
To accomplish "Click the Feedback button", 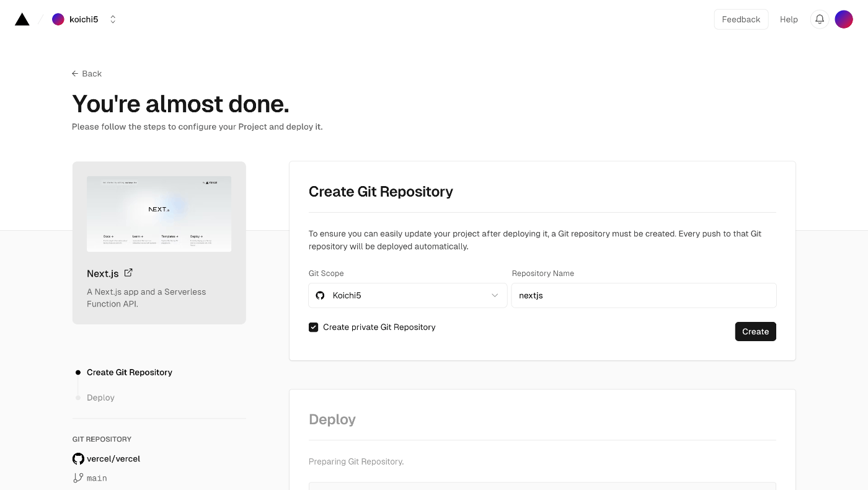I will pos(741,19).
